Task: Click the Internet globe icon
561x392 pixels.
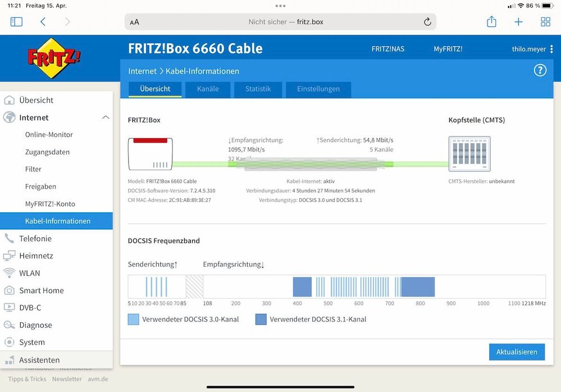Action: tap(10, 117)
